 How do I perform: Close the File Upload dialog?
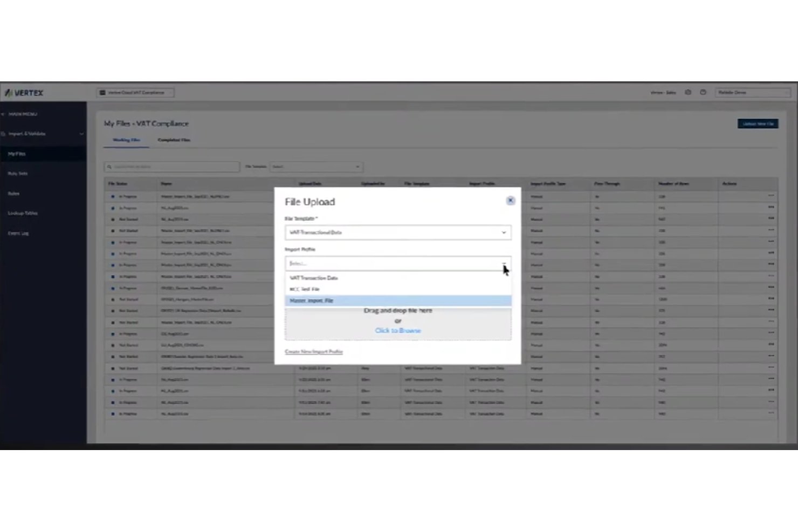click(x=510, y=201)
